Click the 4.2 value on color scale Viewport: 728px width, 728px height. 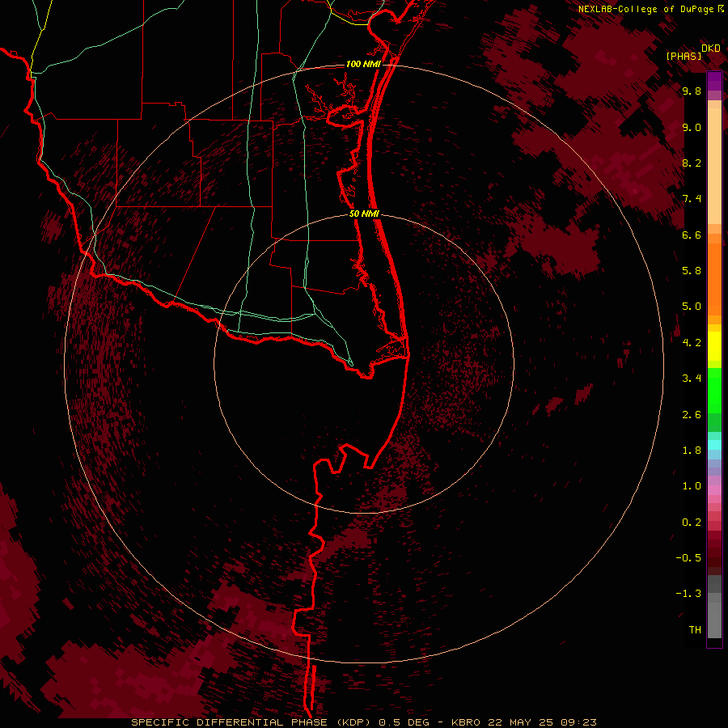692,343
